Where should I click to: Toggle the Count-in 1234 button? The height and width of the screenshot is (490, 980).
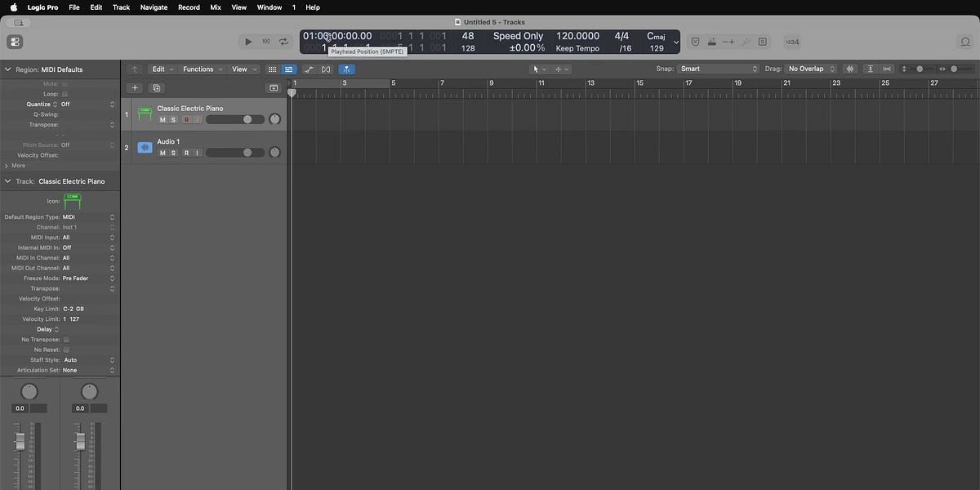pyautogui.click(x=792, y=42)
